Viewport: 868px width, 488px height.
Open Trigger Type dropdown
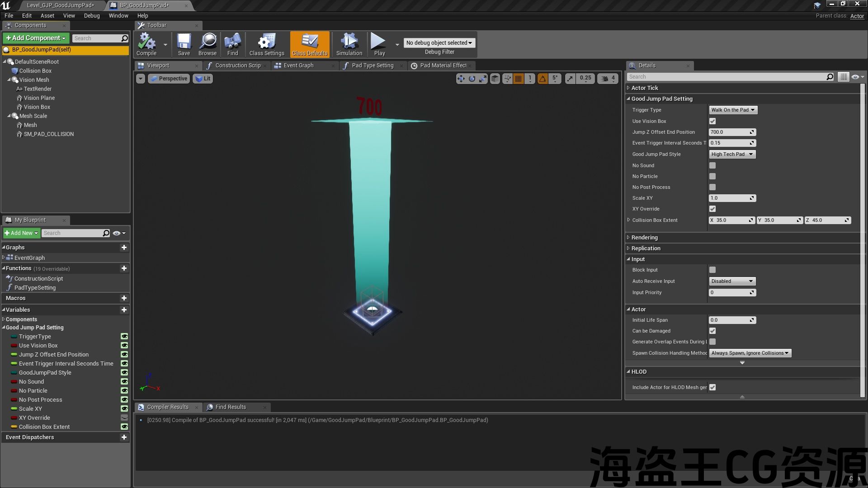(x=733, y=110)
